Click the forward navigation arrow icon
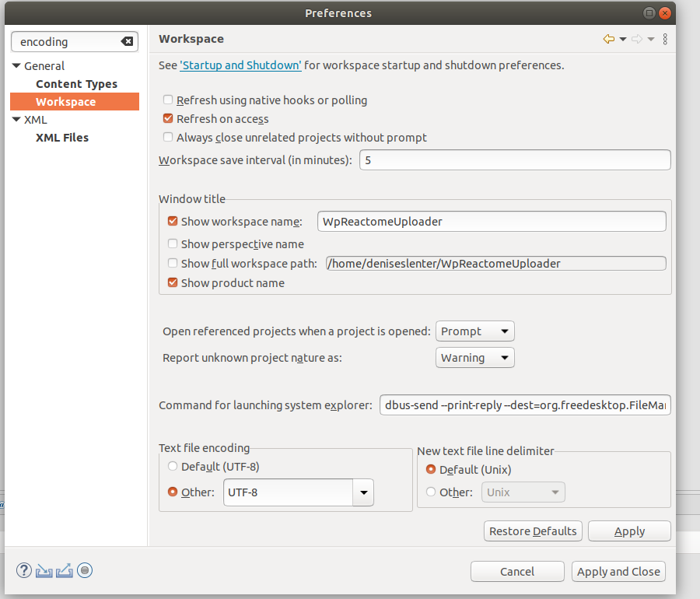Image resolution: width=700 pixels, height=599 pixels. 637,39
